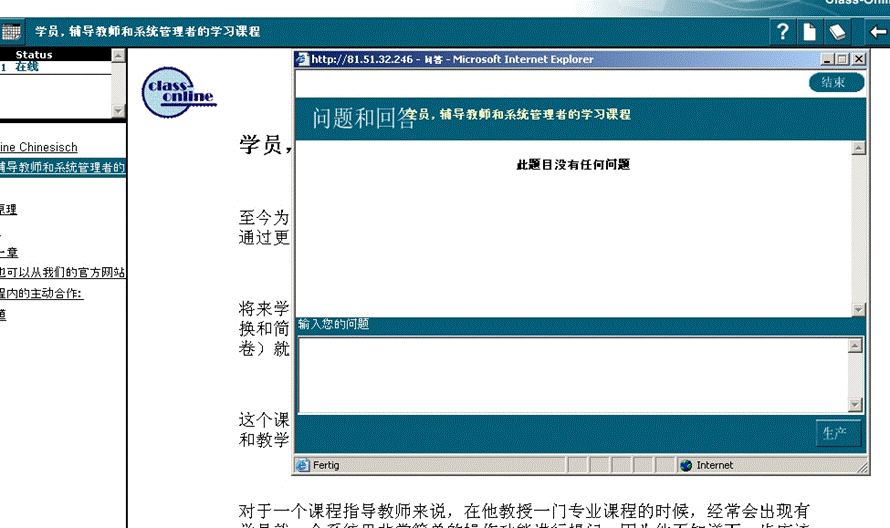Maximize the Internet Explorer popup window
This screenshot has width=890, height=528.
tap(842, 59)
